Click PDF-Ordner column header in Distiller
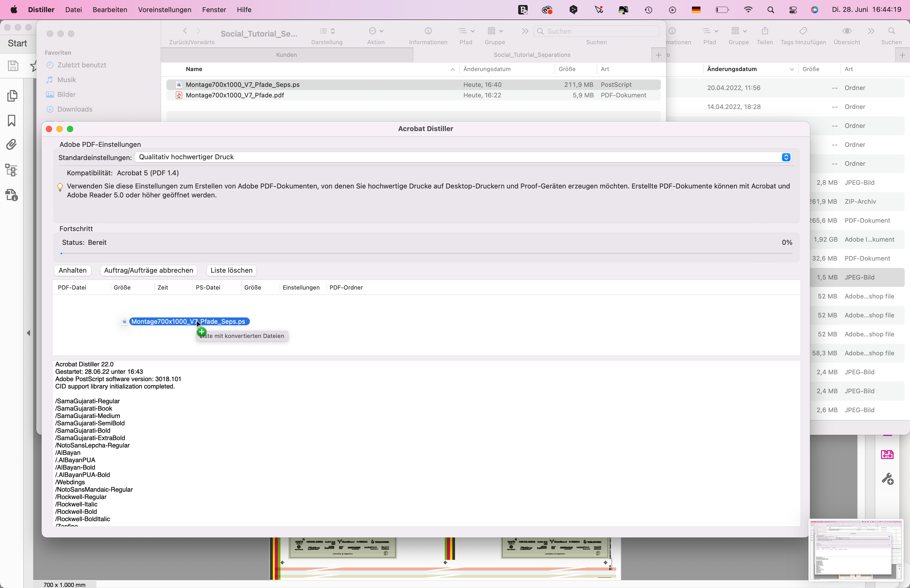910x588 pixels. [x=346, y=287]
